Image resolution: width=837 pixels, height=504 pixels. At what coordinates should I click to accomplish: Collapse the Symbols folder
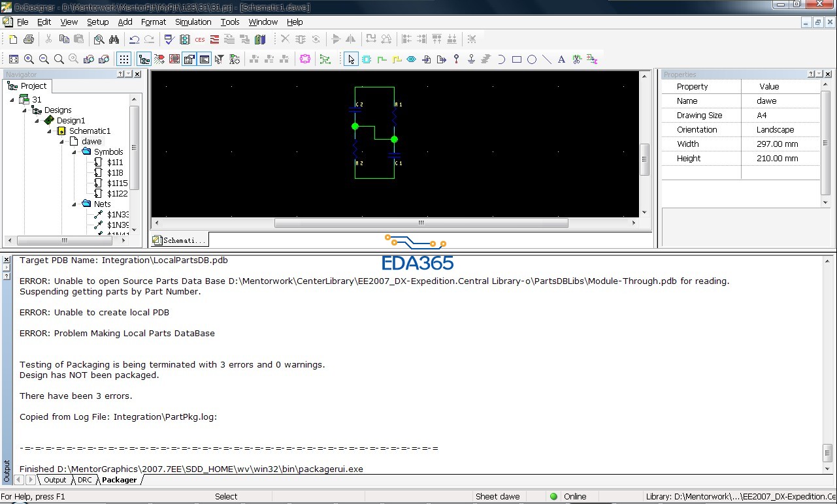74,152
